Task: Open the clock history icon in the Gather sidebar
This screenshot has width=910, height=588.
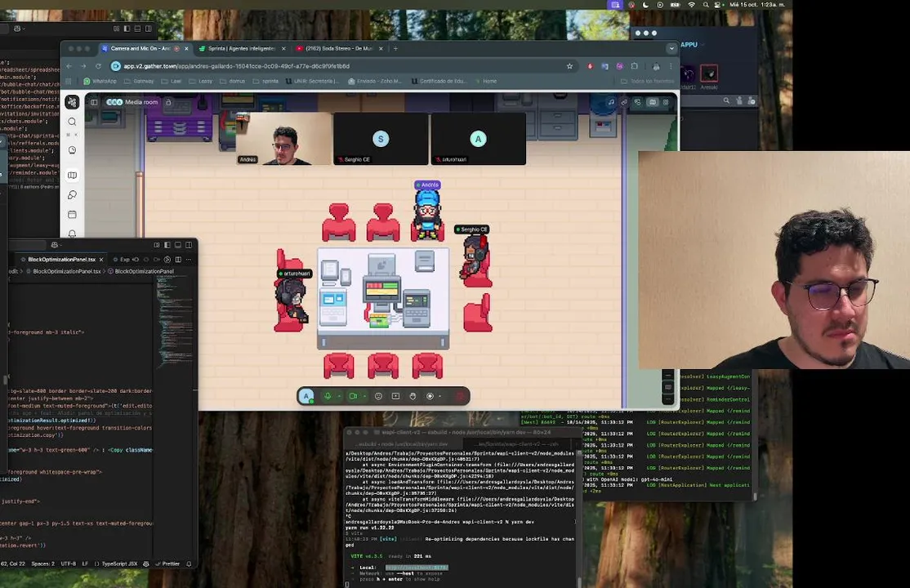Action: (x=72, y=150)
